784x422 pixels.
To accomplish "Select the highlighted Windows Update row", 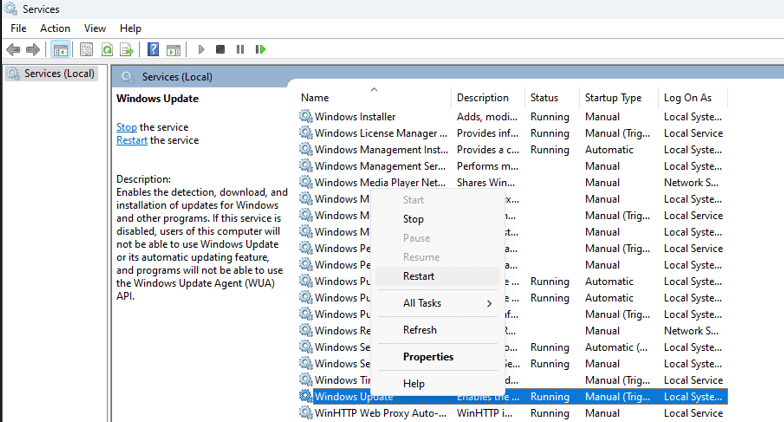I will pyautogui.click(x=512, y=396).
